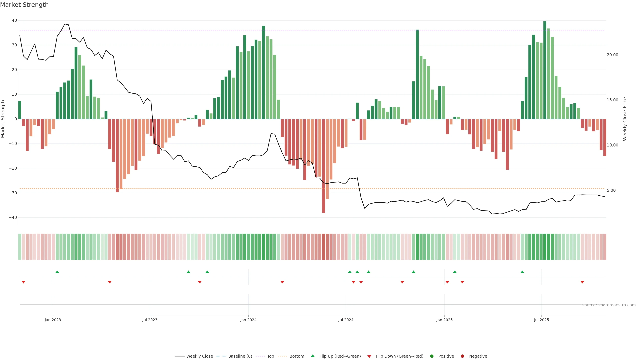Click the flip-up triangle before Jul 2025

[x=522, y=272]
